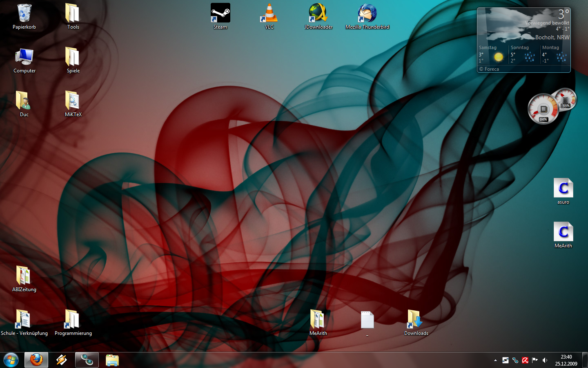
Task: Open the Avira antivirus tray icon
Action: point(525,360)
